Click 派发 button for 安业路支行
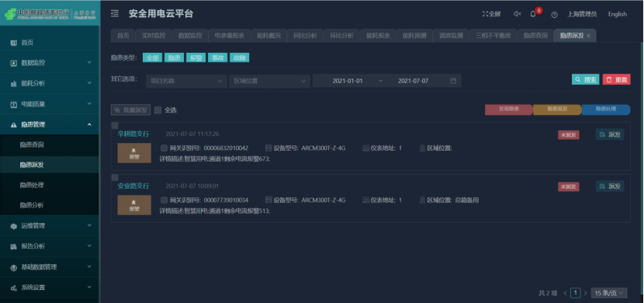Screen dimensions: 644x303 [610, 186]
